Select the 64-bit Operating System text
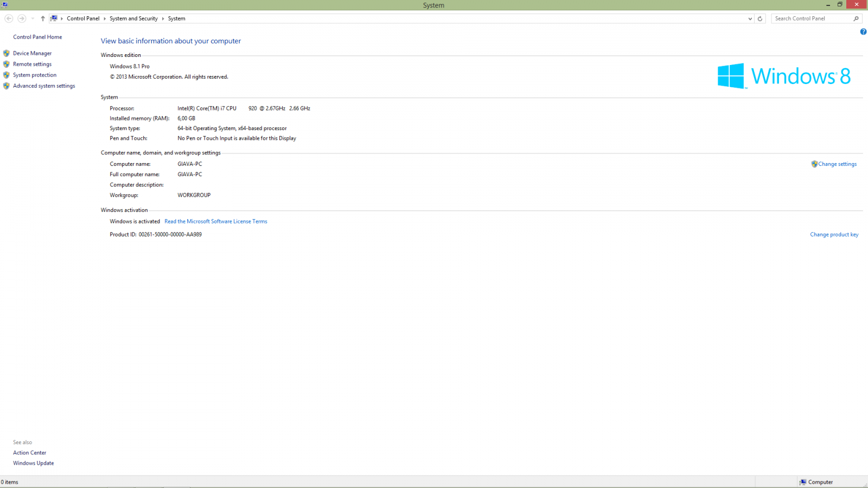The image size is (868, 488). (x=232, y=129)
